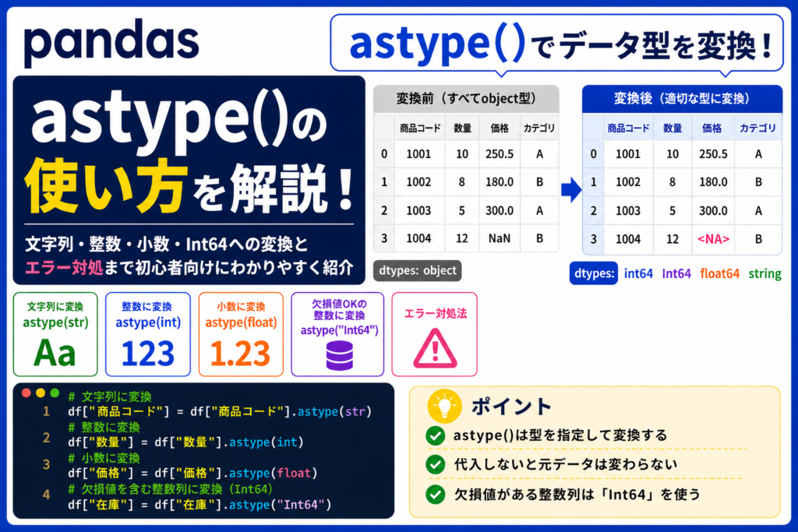The height and width of the screenshot is (532, 798).
Task: Click the 欠損値がある整数列は「Int64」を使う point text
Action: coord(577,495)
